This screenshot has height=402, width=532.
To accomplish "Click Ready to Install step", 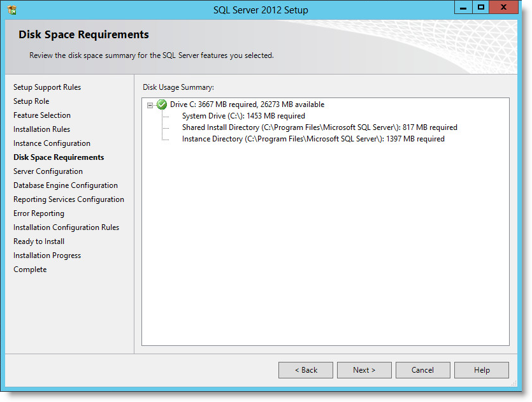I will (x=39, y=241).
